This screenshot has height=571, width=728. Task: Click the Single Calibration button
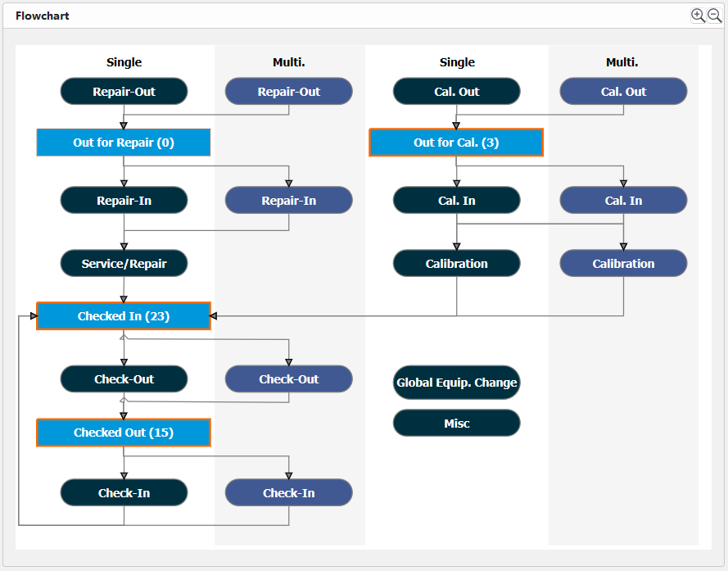[456, 264]
